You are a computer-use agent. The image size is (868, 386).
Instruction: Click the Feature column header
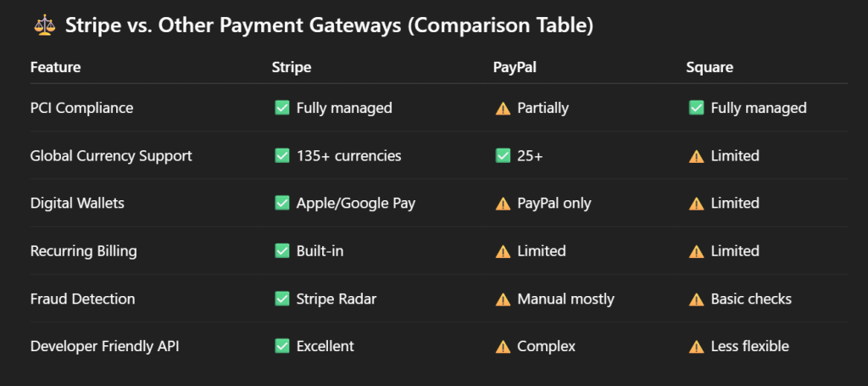55,67
